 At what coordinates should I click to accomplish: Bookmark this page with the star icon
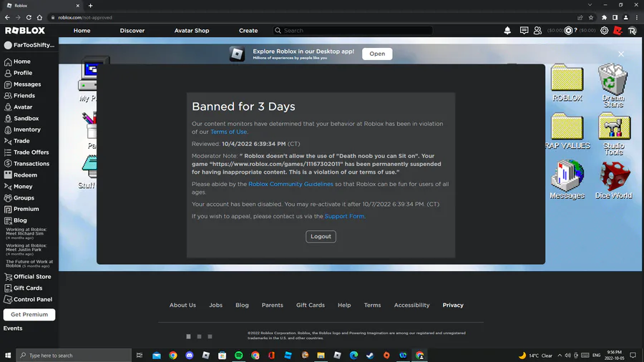[591, 17]
